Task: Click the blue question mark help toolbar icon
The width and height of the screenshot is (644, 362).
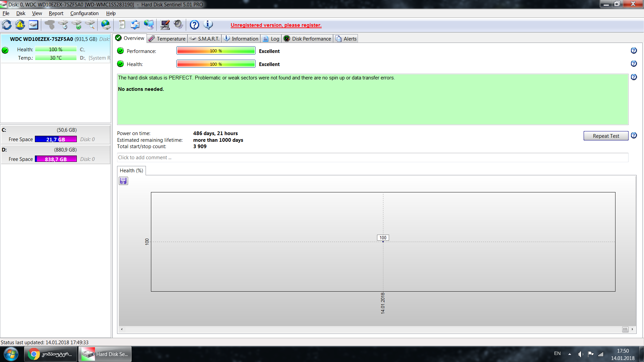Action: point(194,25)
